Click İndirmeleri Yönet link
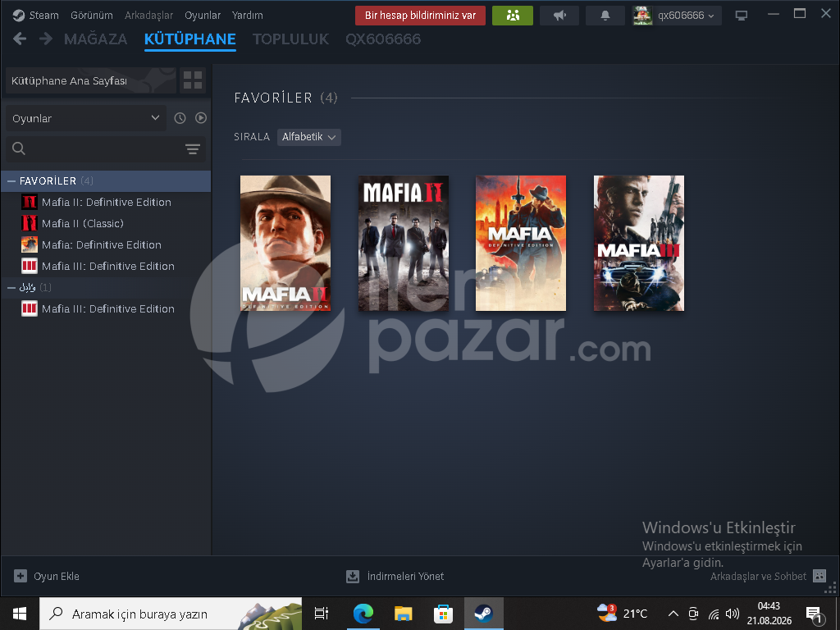 coord(405,577)
